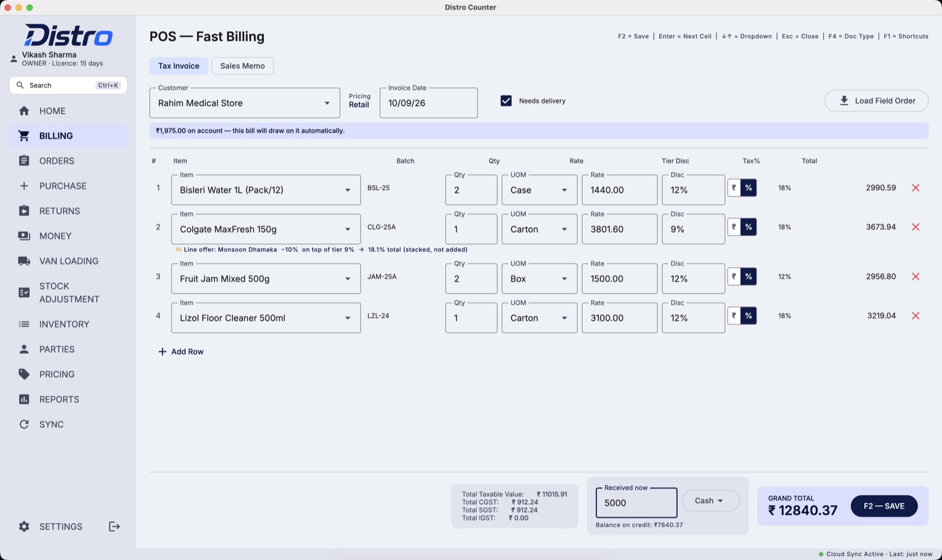
Task: Open UOM dropdown in the Lizol row
Action: (539, 318)
